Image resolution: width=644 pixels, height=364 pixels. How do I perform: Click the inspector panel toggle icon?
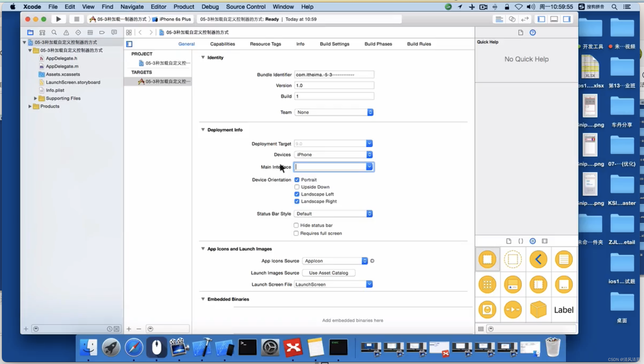tap(568, 19)
